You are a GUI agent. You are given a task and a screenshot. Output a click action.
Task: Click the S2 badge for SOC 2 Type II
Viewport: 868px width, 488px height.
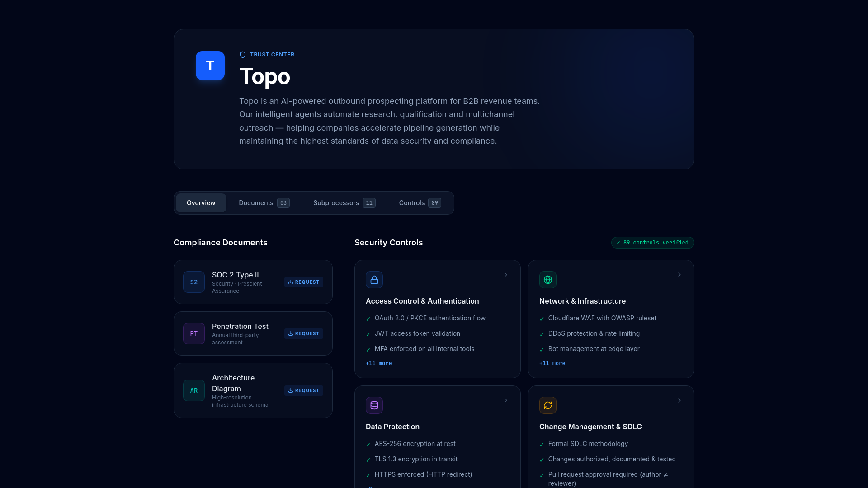194,282
